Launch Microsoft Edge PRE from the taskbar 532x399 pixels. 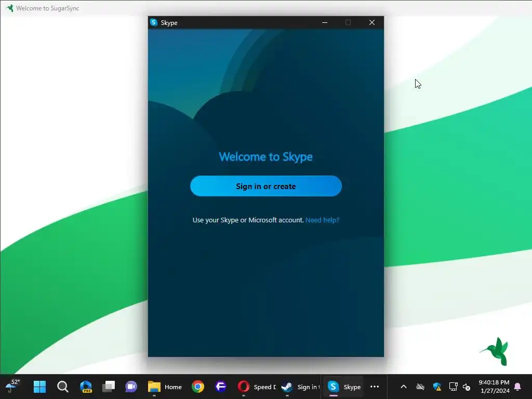86,387
